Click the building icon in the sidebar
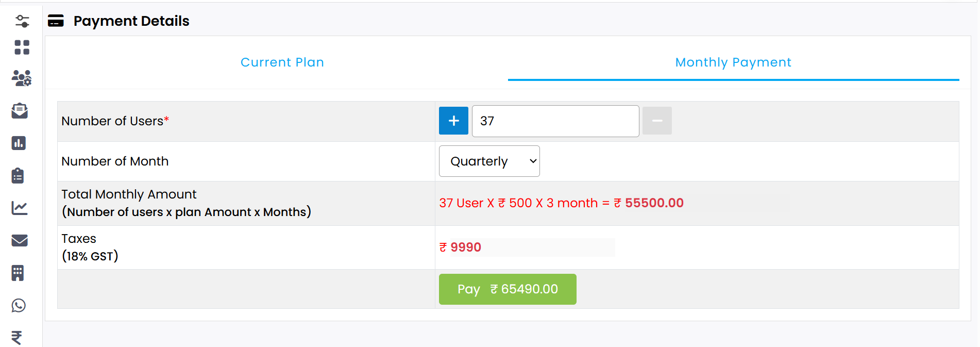 [19, 273]
